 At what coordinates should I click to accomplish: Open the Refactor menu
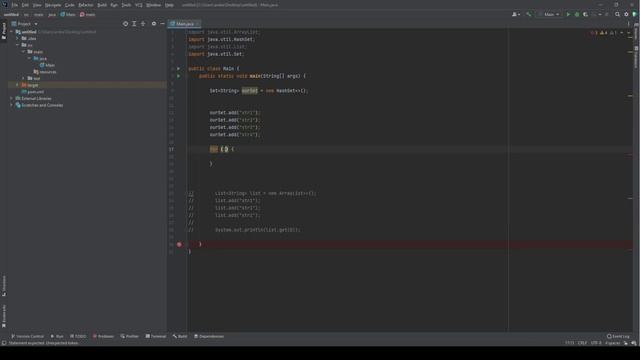pyautogui.click(x=86, y=5)
